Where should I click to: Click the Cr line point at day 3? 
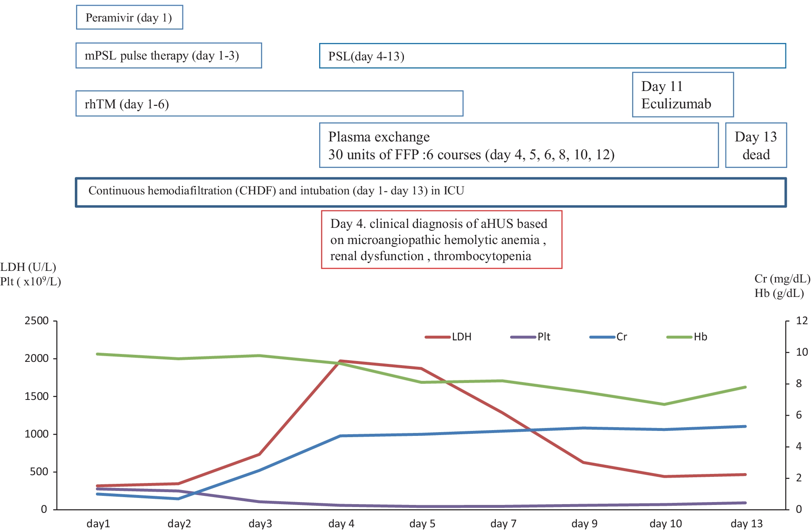[x=260, y=471]
